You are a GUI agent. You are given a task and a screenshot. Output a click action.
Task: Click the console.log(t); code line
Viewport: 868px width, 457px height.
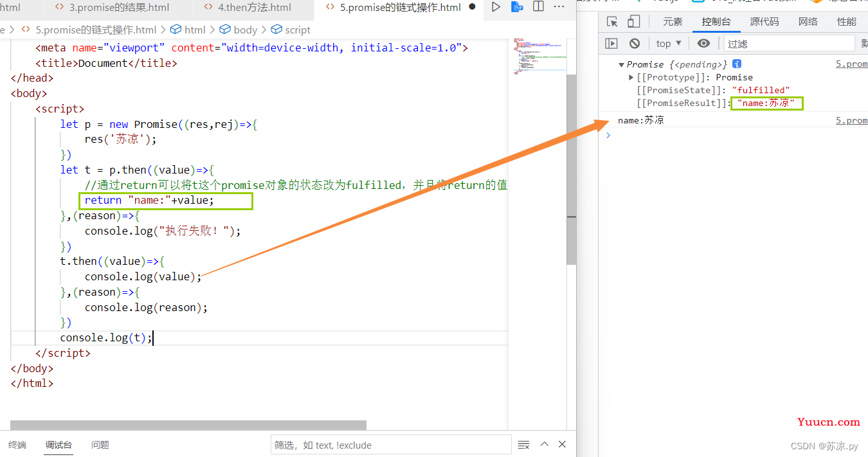tap(106, 337)
